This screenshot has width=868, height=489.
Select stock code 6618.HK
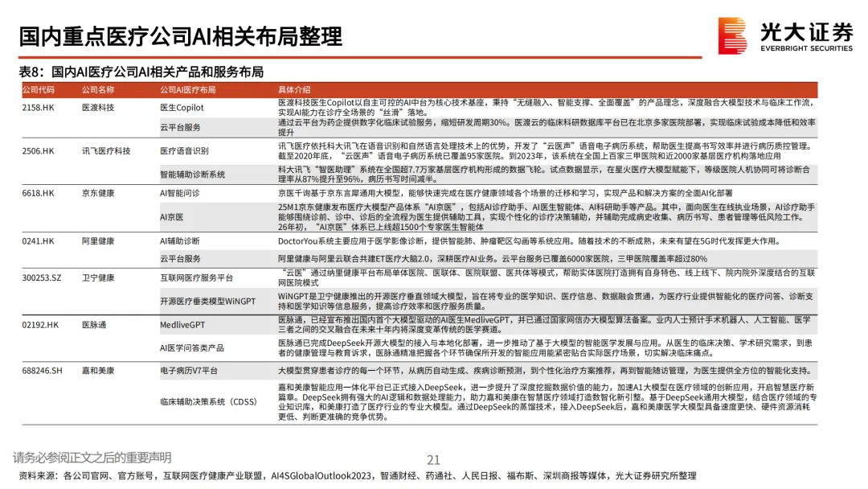click(x=39, y=193)
